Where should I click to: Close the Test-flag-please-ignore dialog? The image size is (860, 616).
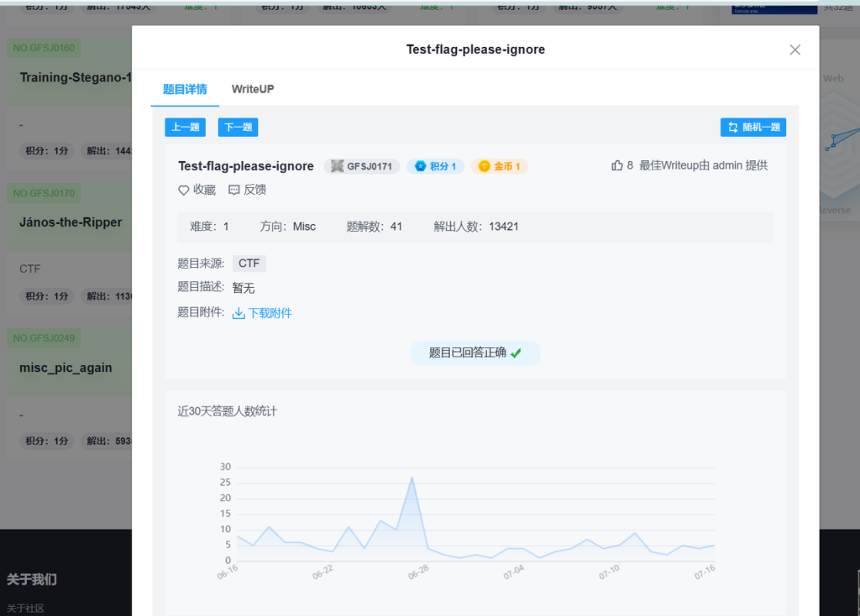click(x=794, y=50)
